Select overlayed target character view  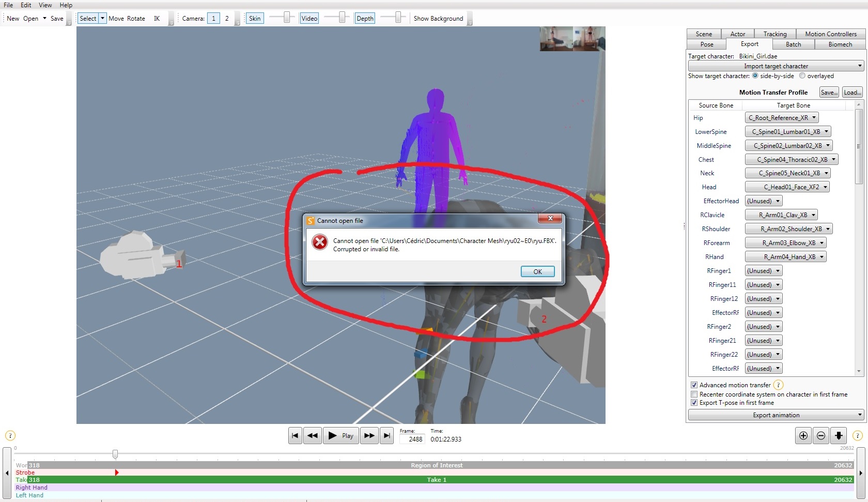click(802, 76)
